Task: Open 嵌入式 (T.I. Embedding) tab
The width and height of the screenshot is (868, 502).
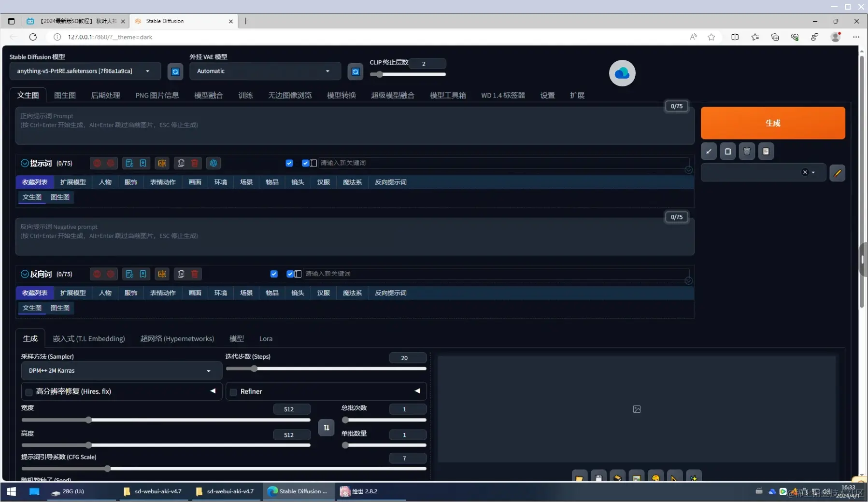Action: pyautogui.click(x=89, y=339)
